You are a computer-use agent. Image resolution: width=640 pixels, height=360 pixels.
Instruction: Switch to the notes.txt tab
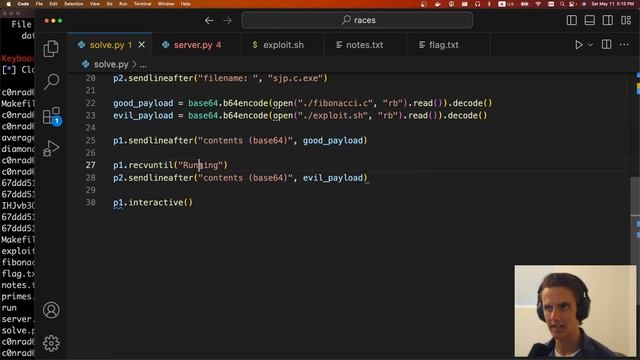(x=364, y=45)
